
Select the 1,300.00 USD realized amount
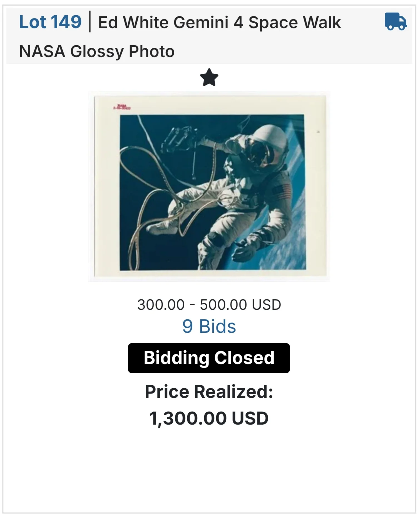point(209,418)
